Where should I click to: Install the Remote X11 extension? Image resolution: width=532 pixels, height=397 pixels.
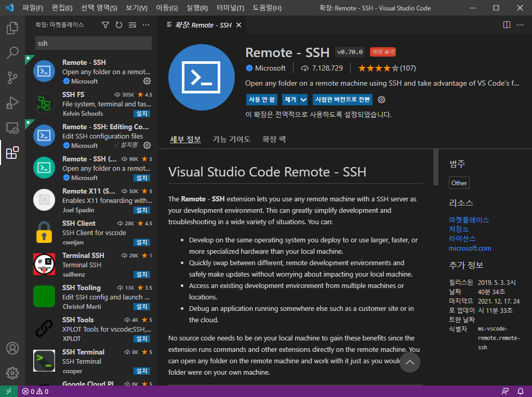coord(142,210)
